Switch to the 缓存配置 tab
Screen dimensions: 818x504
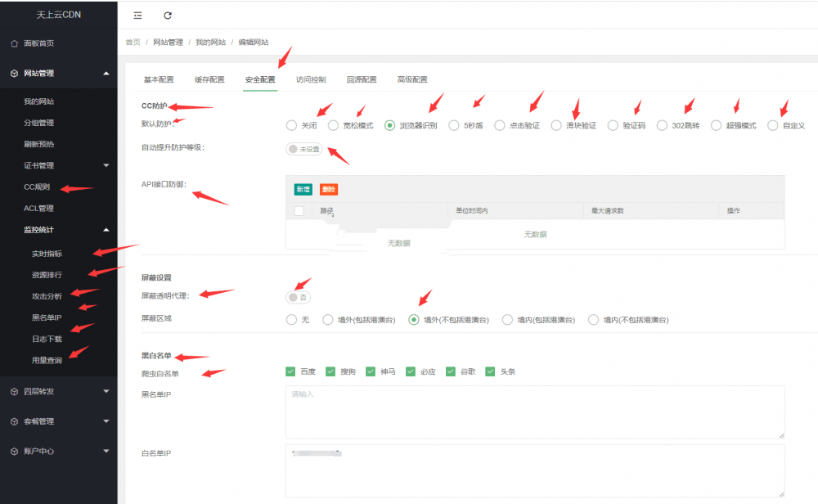tap(209, 79)
